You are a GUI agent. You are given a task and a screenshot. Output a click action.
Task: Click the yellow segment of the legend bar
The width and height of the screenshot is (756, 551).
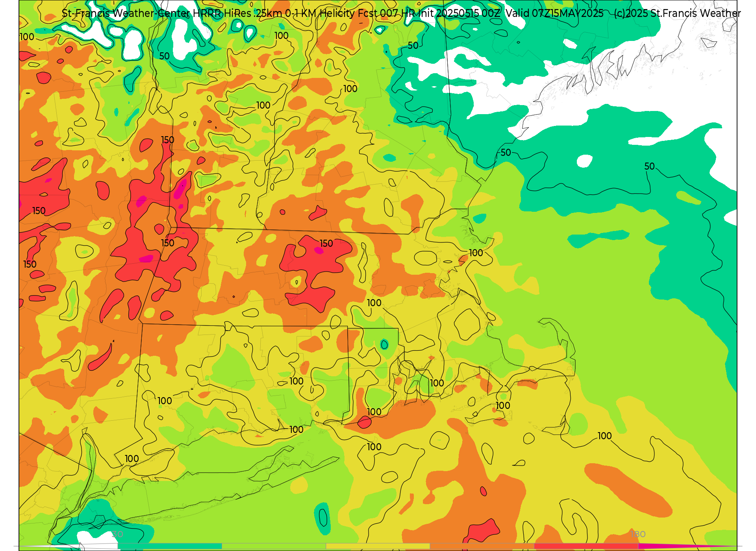tap(378, 546)
